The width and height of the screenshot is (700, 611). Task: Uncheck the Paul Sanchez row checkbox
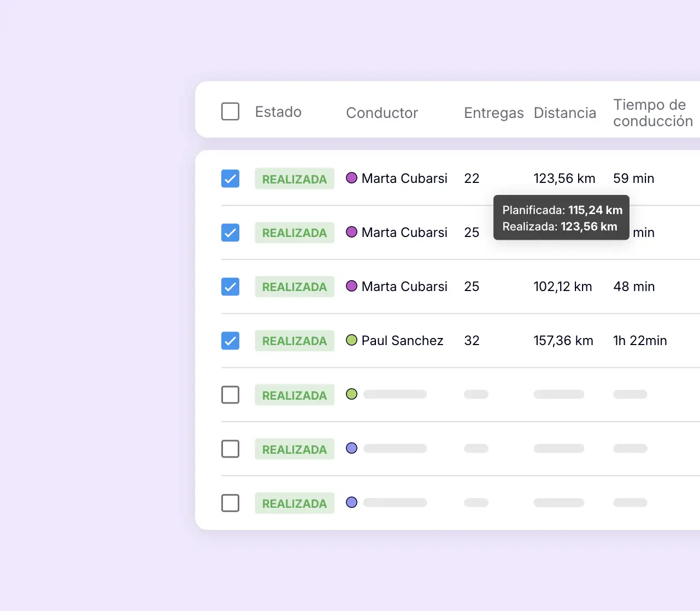tap(230, 341)
